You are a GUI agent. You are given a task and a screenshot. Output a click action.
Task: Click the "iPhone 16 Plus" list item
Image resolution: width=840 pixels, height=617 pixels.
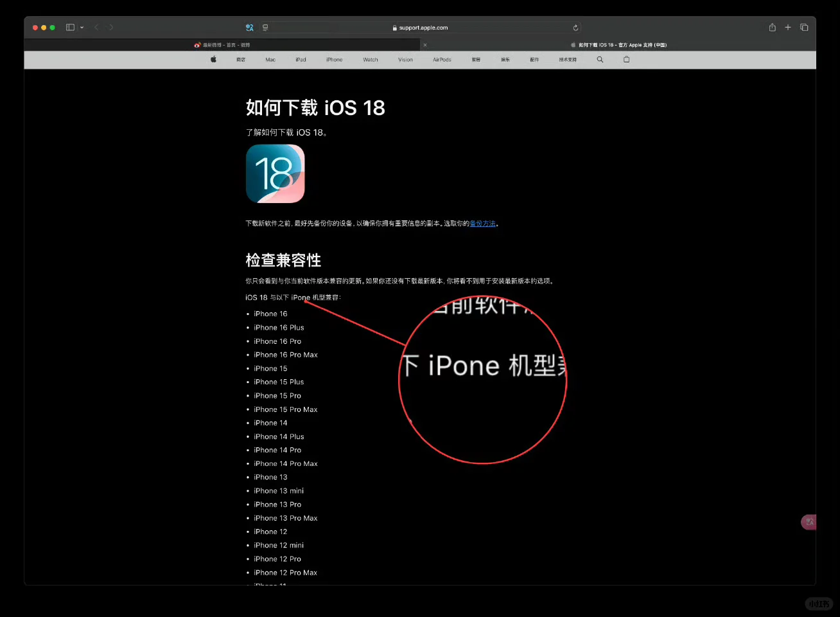click(x=279, y=328)
